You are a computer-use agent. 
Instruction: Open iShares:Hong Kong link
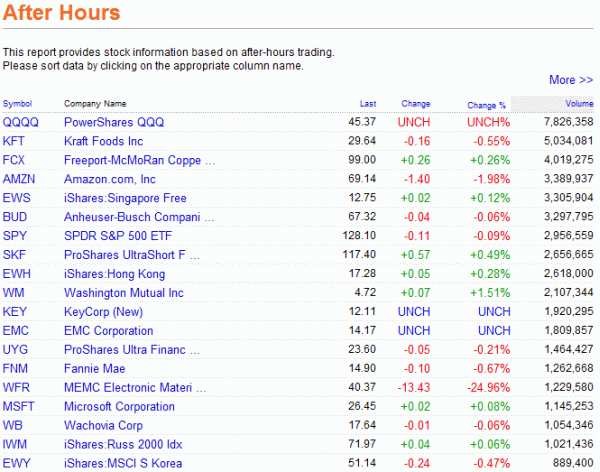point(114,274)
